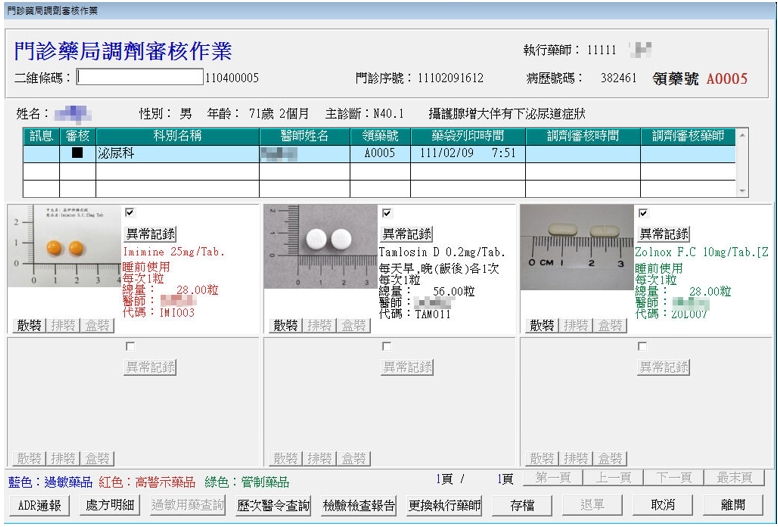The width and height of the screenshot is (778, 527).
Task: Select 散裝 under the Tamlosin photo
Action: click(x=285, y=326)
